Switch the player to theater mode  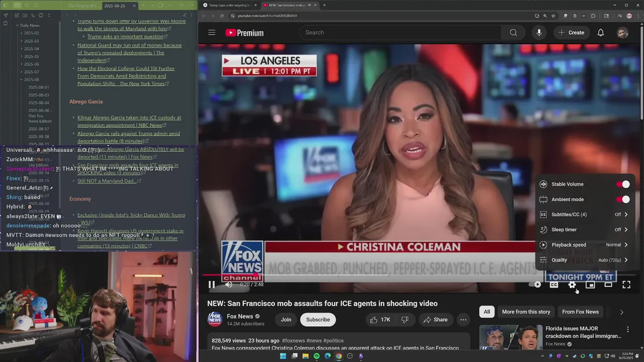pyautogui.click(x=608, y=285)
